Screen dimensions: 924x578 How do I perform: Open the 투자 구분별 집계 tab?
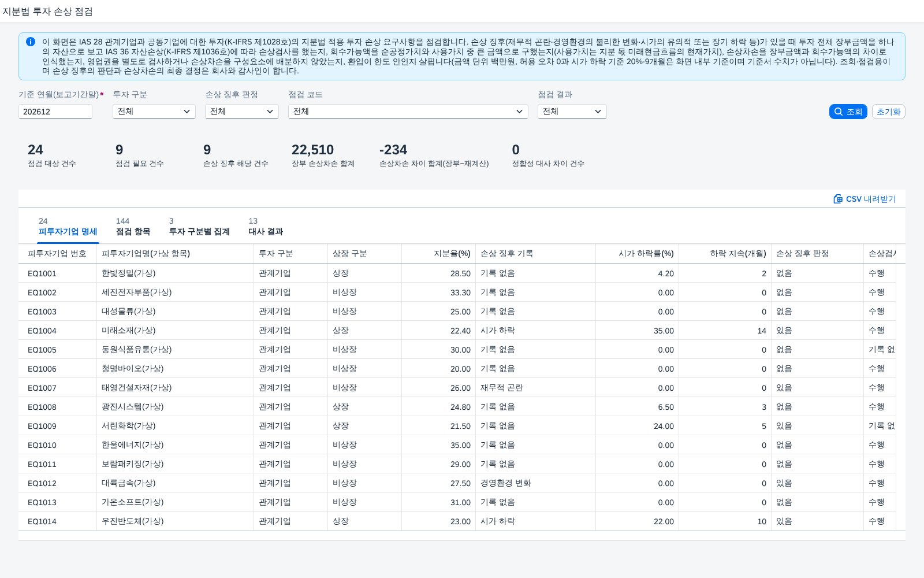coord(199,227)
